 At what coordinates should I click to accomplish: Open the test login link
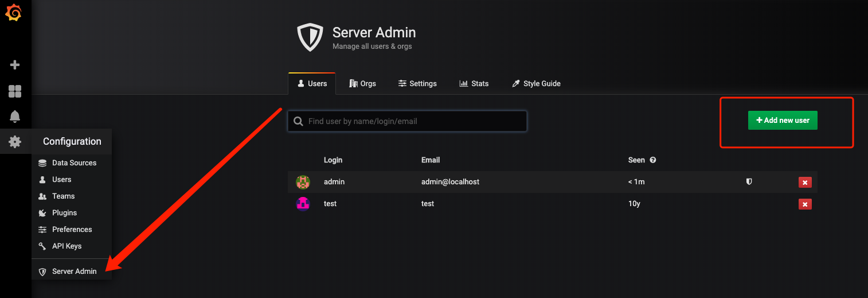click(x=330, y=204)
